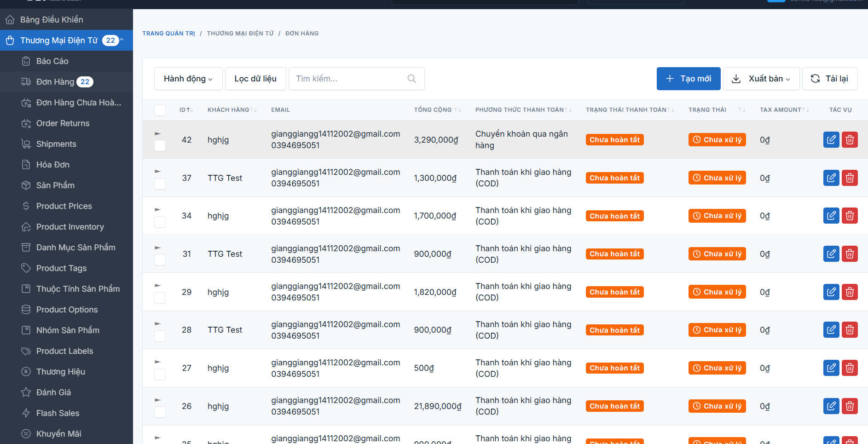Screen dimensions: 868x444
Task: Click delete trash icon for order 42
Action: coord(850,139)
